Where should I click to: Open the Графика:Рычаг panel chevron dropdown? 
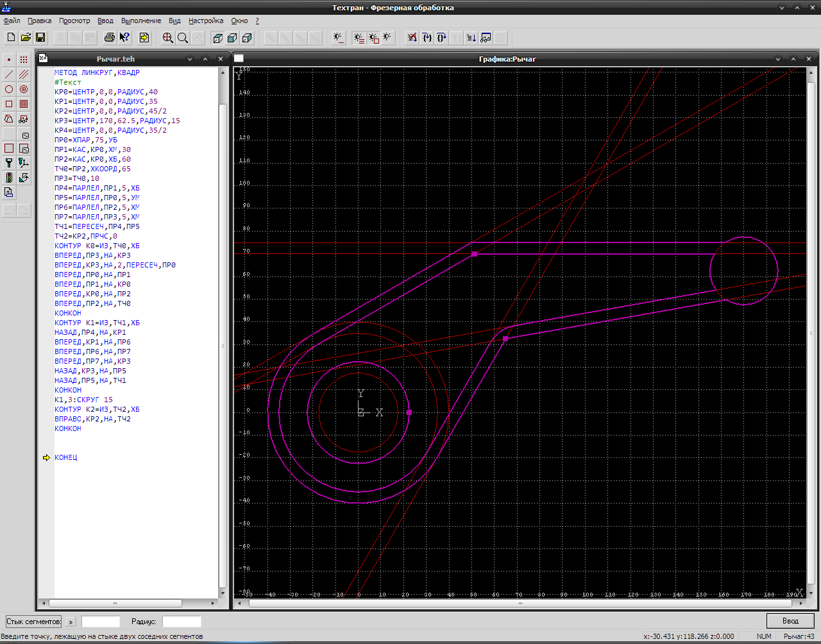point(778,59)
